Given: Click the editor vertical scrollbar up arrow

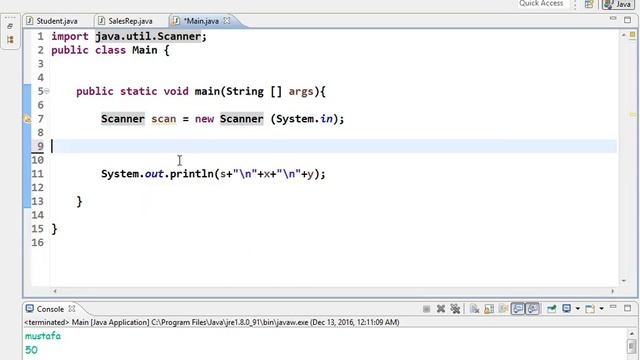Looking at the screenshot, I should point(624,36).
